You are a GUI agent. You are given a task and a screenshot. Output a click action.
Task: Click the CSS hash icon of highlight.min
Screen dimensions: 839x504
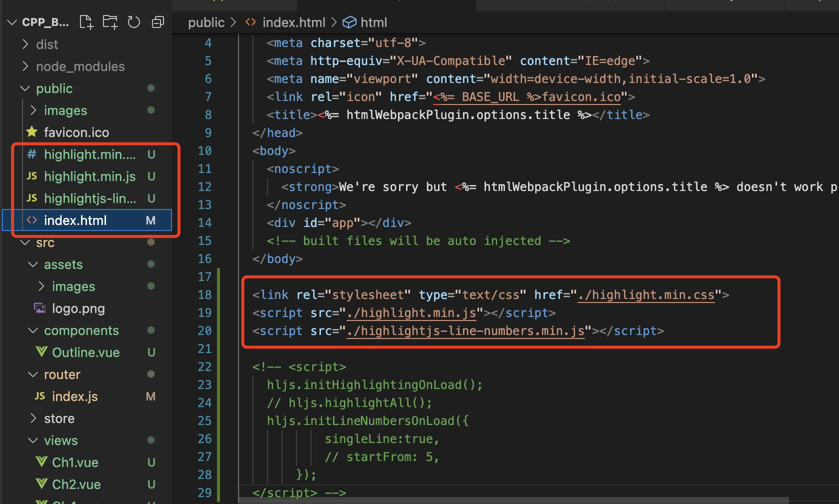coord(32,154)
